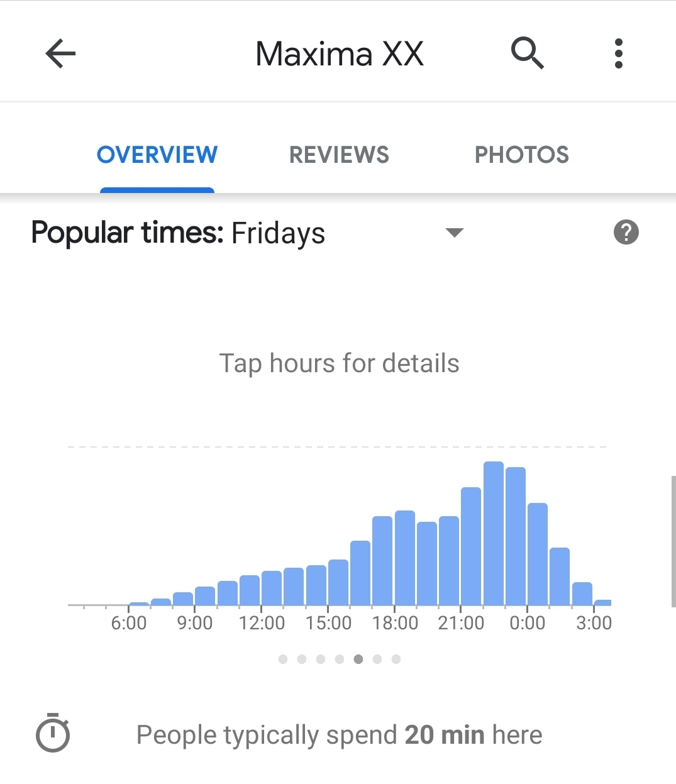
Task: Click the page scrollbar on right edge
Action: coord(673,541)
